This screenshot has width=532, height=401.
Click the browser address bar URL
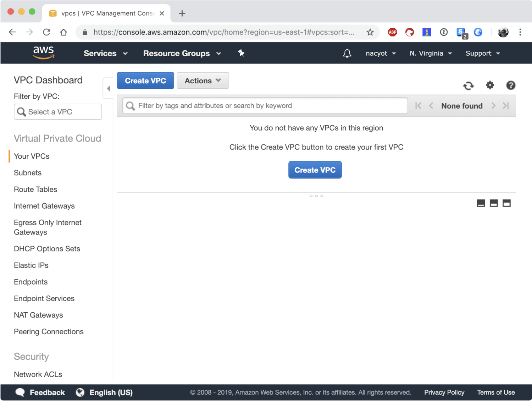click(224, 32)
